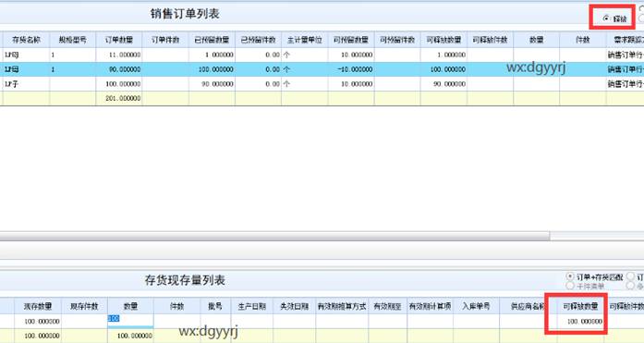Click the 入库单号 column header
Image resolution: width=644 pixels, height=343 pixels.
tap(477, 306)
